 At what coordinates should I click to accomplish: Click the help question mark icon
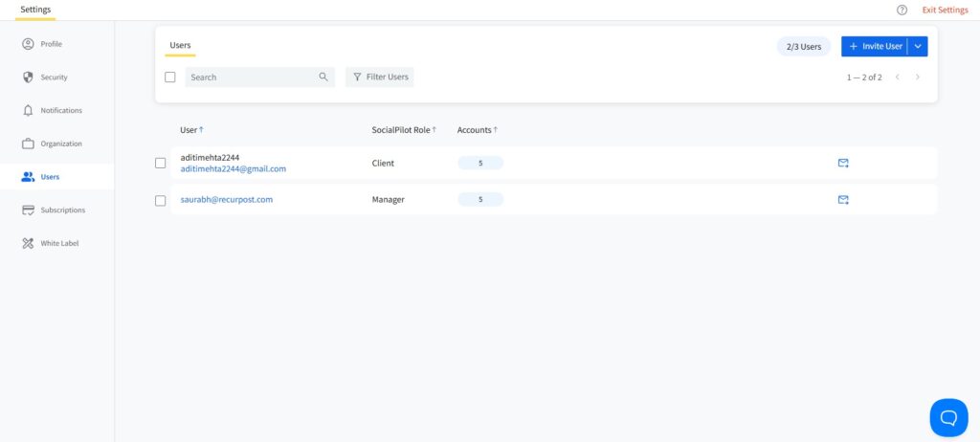(x=902, y=10)
